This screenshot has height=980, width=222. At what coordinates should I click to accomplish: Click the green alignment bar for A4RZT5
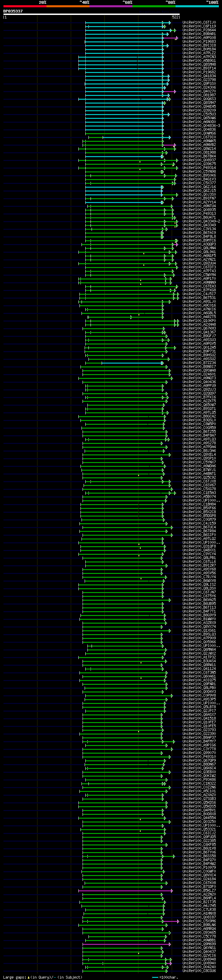coord(125,317)
